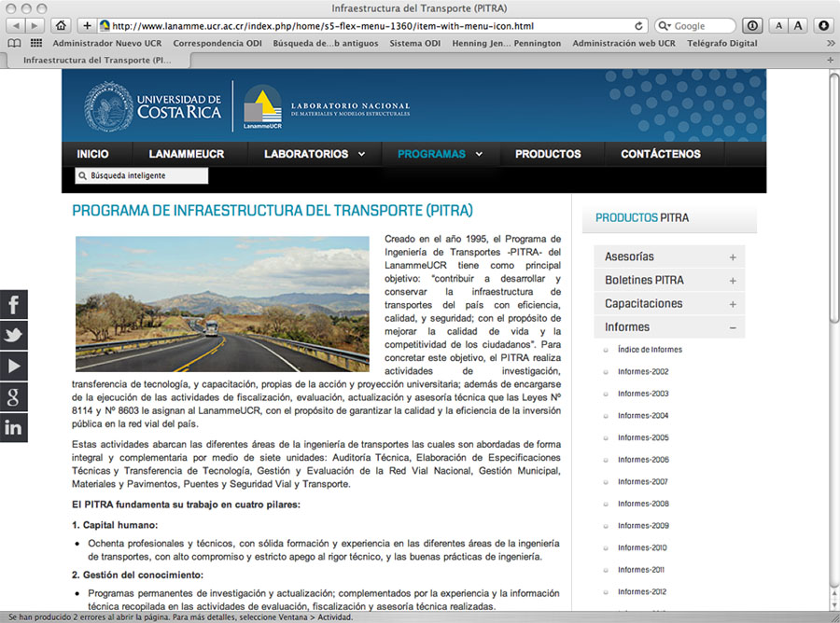Open the home page icon in toolbar

coord(61,26)
